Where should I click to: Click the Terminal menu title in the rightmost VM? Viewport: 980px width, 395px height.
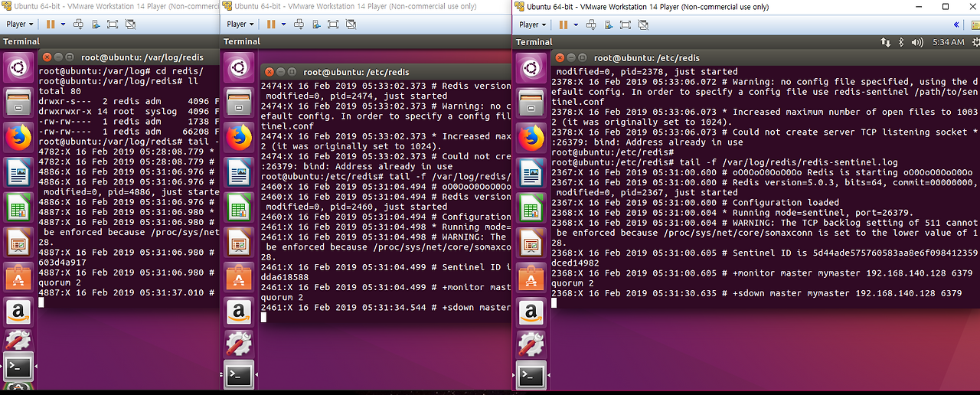click(x=534, y=42)
